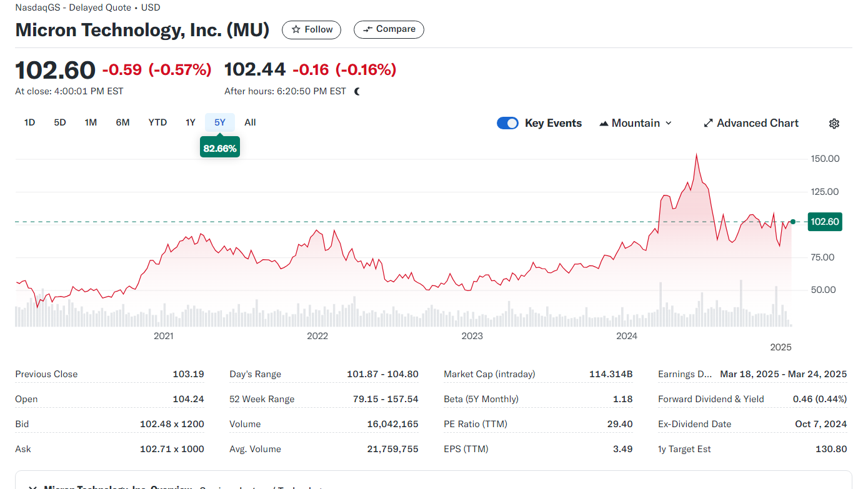Click the Earnings Date label
Image resolution: width=868 pixels, height=489 pixels.
click(x=685, y=374)
